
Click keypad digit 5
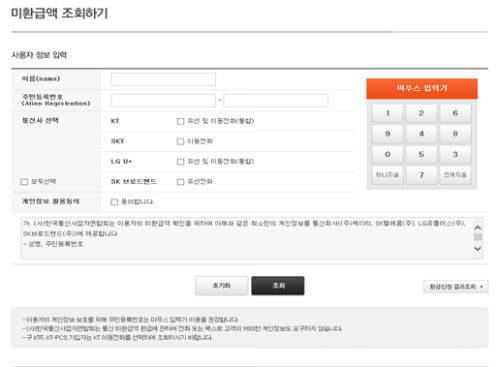(421, 154)
